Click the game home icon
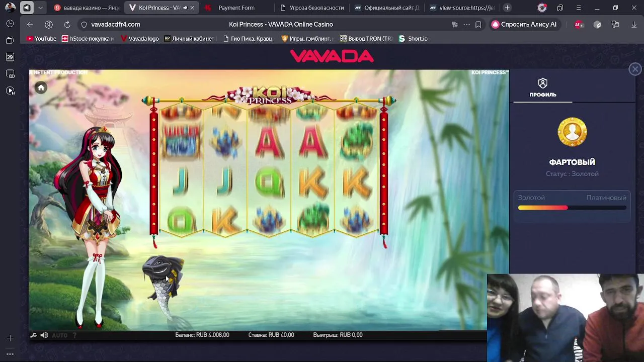The width and height of the screenshot is (644, 362). tap(41, 88)
